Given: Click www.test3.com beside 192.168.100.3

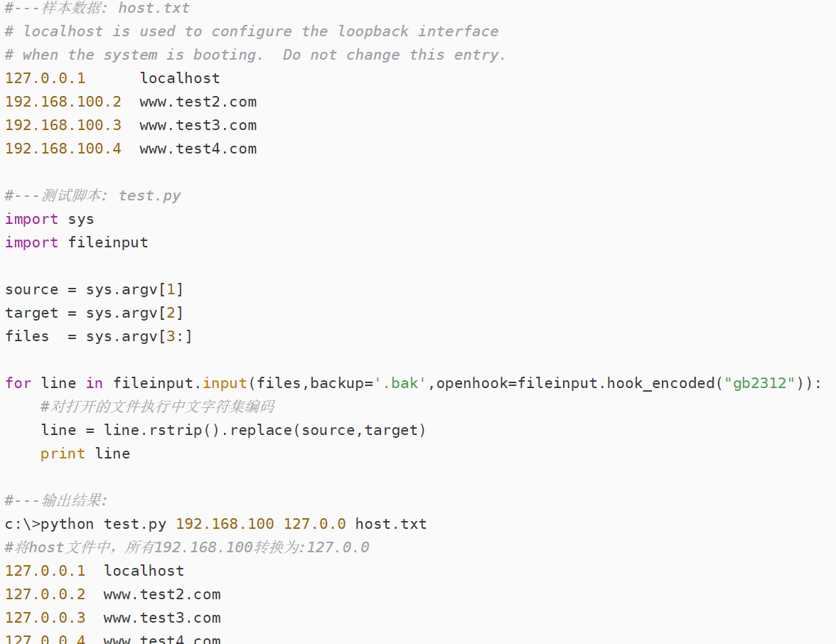Looking at the screenshot, I should point(198,125).
